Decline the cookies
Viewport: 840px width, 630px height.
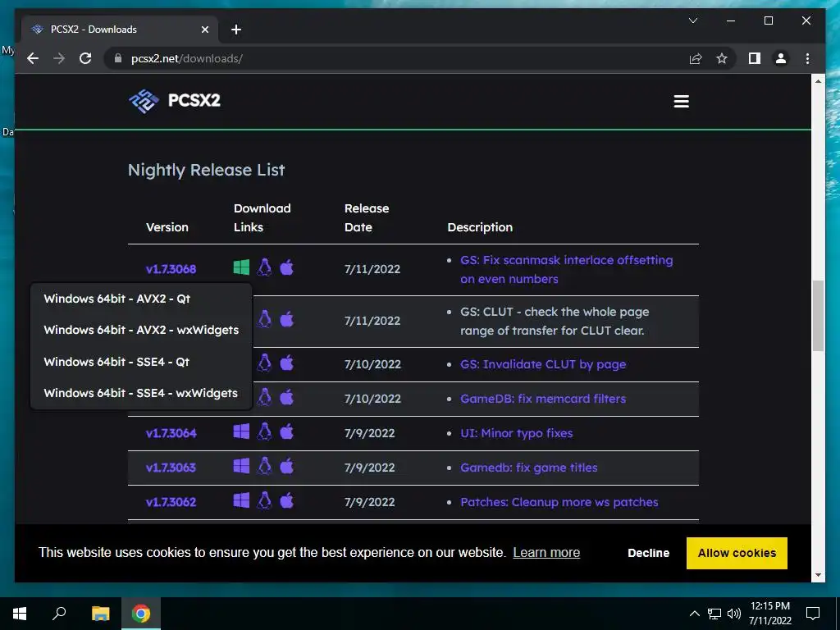click(x=648, y=553)
